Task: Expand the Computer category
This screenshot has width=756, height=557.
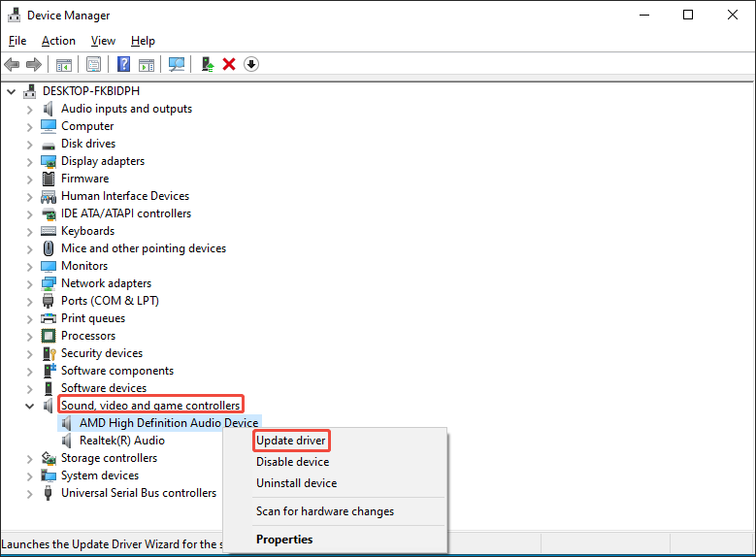Action: (30, 127)
